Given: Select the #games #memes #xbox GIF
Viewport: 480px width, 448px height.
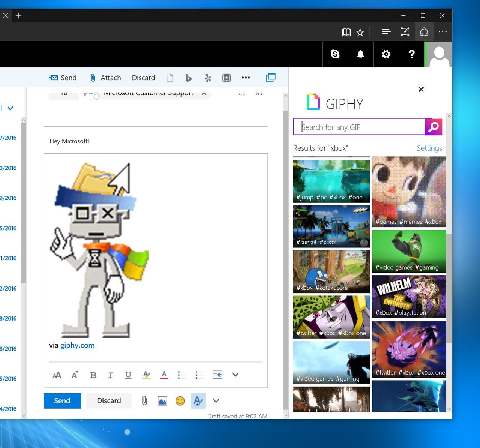Looking at the screenshot, I should 409,192.
